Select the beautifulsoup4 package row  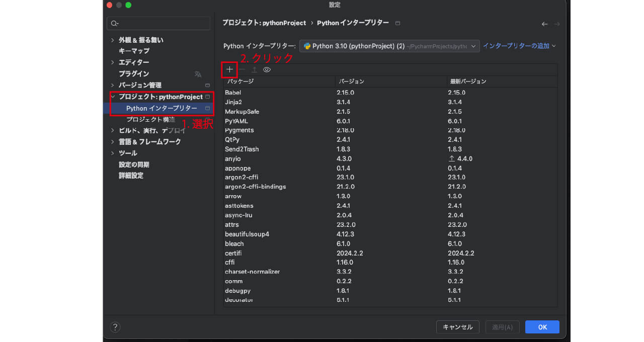390,234
